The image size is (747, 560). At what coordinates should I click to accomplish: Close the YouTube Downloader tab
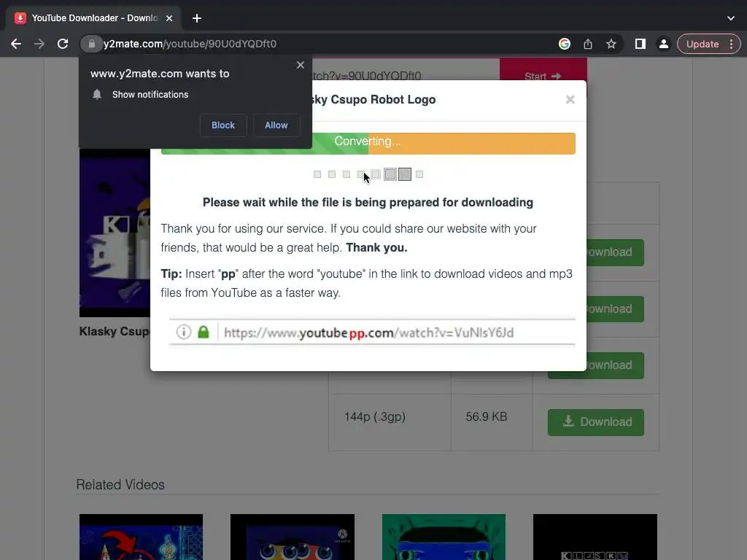point(169,18)
